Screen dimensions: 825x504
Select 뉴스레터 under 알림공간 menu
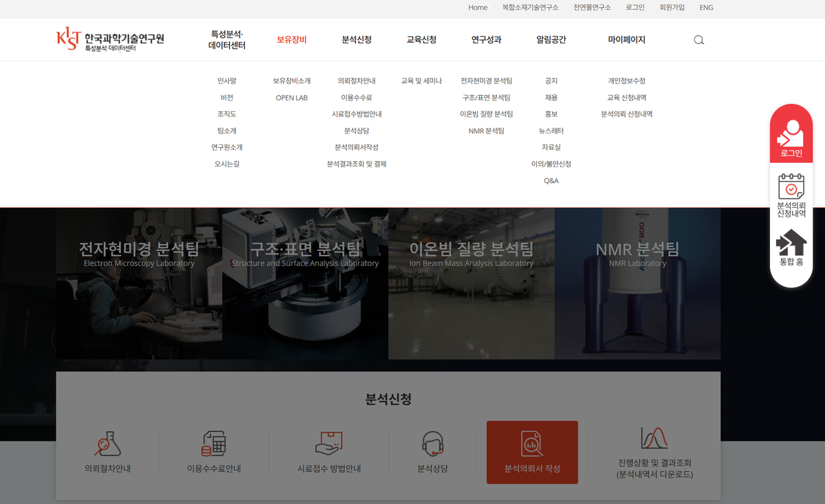551,131
